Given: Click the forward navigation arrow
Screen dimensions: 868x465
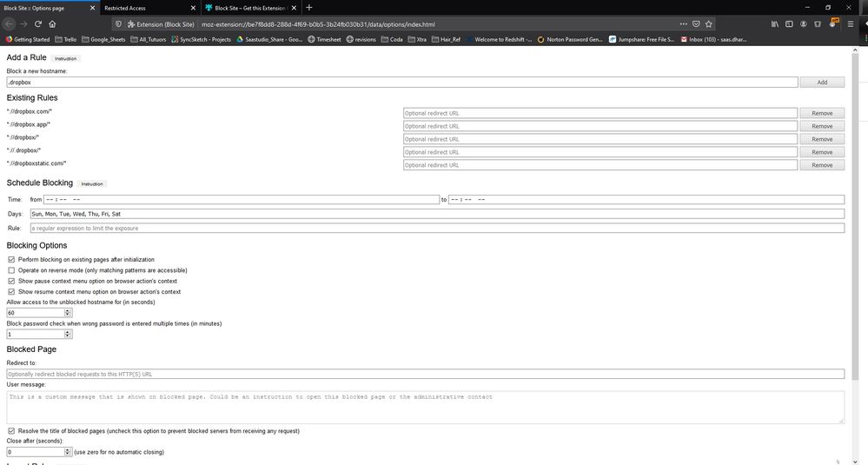Looking at the screenshot, I should [x=23, y=23].
